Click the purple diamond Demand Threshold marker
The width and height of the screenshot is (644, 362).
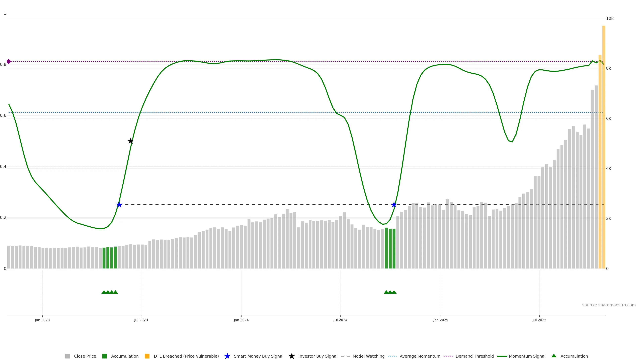point(9,62)
